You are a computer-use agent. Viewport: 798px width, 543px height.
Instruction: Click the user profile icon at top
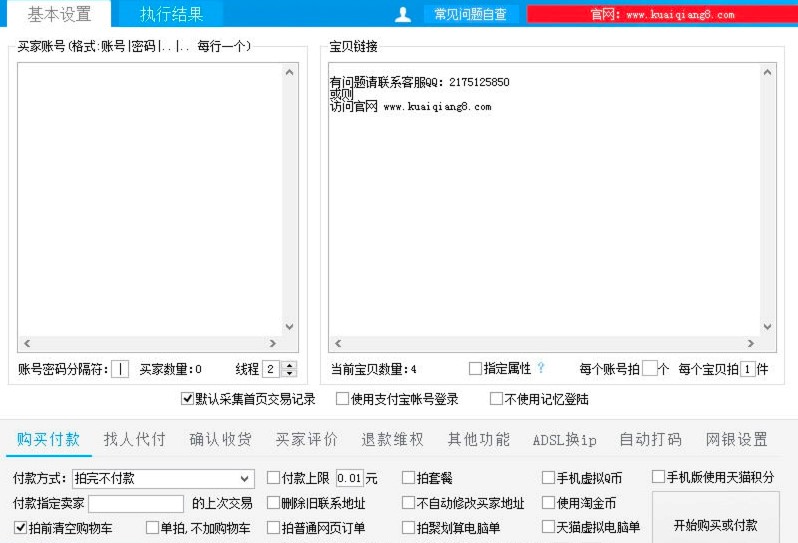pos(403,14)
